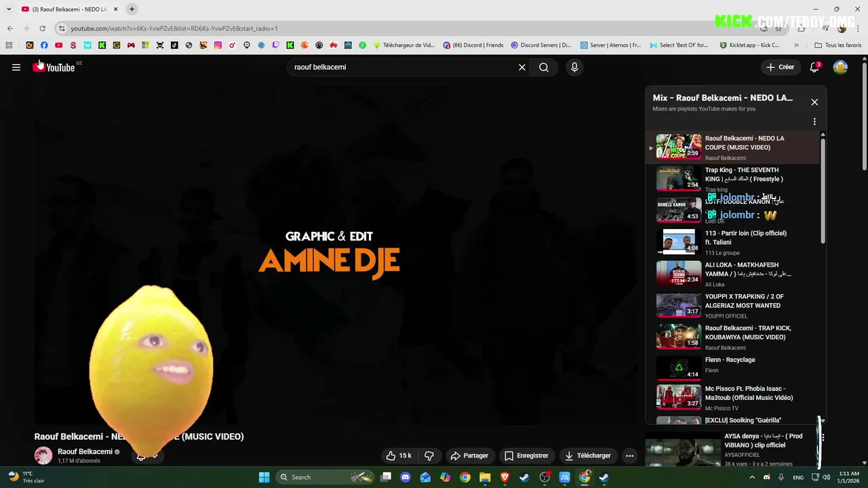
Task: Clear the search box text
Action: pos(522,67)
